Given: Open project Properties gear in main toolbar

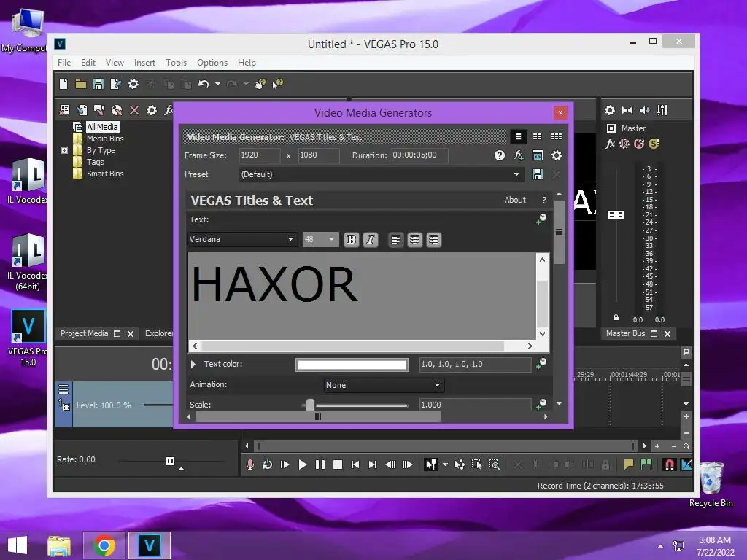Looking at the screenshot, I should pos(133,85).
